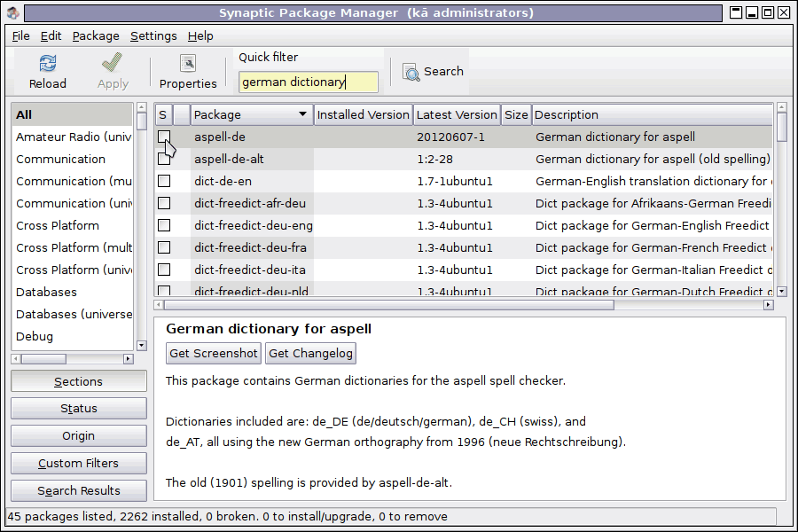Image resolution: width=798 pixels, height=532 pixels.
Task: Select Amateur Radio section
Action: tap(73, 137)
